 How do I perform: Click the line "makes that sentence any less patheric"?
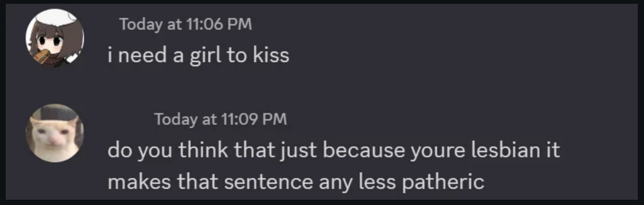296,182
